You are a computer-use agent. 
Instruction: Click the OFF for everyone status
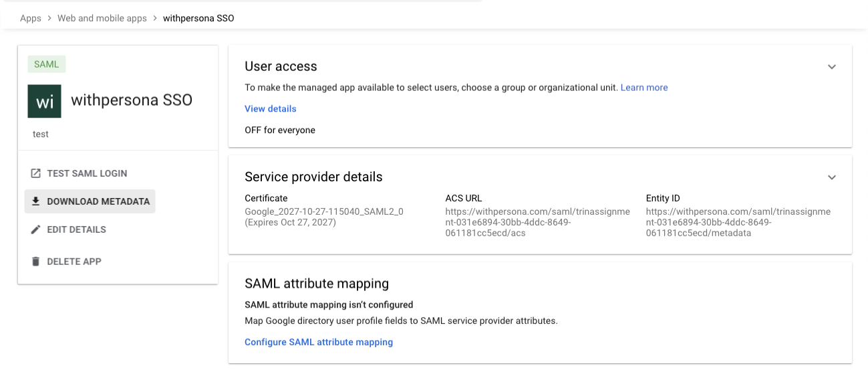tap(280, 130)
